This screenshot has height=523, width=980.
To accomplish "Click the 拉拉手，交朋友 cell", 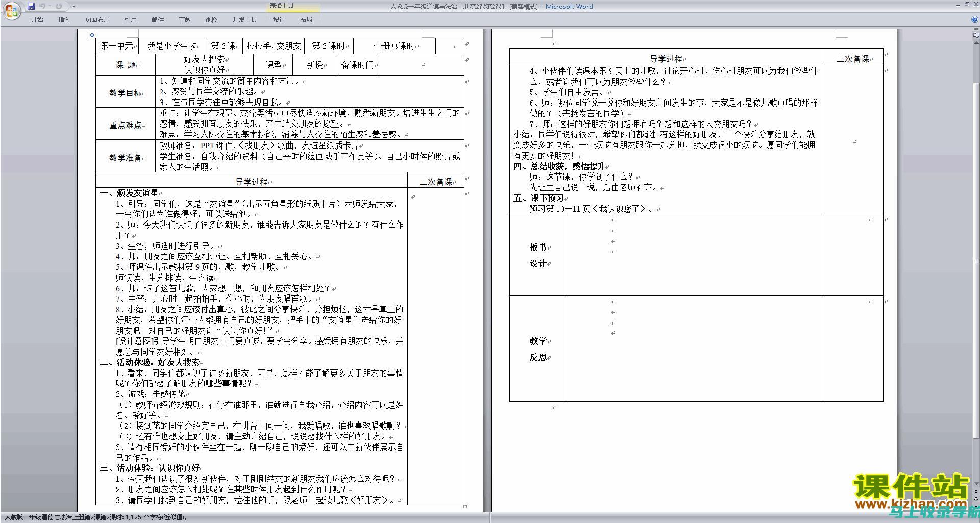I will click(274, 46).
